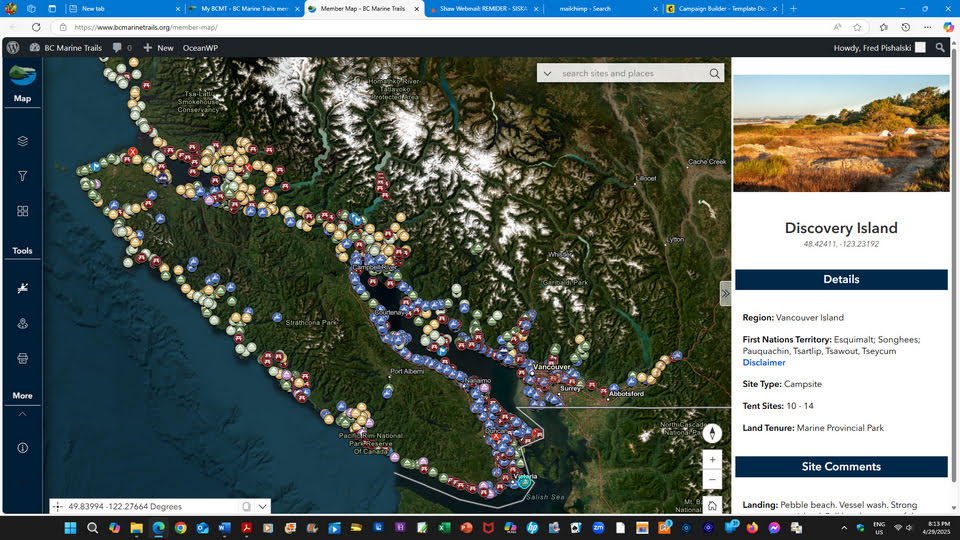This screenshot has width=960, height=540.
Task: Click the Site Comments section header
Action: (841, 467)
